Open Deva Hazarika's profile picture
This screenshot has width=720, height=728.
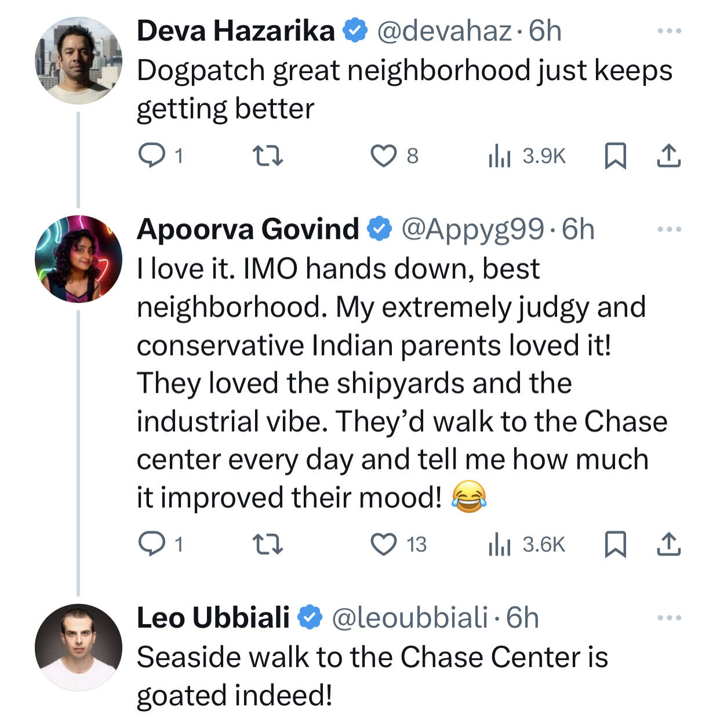(x=78, y=61)
